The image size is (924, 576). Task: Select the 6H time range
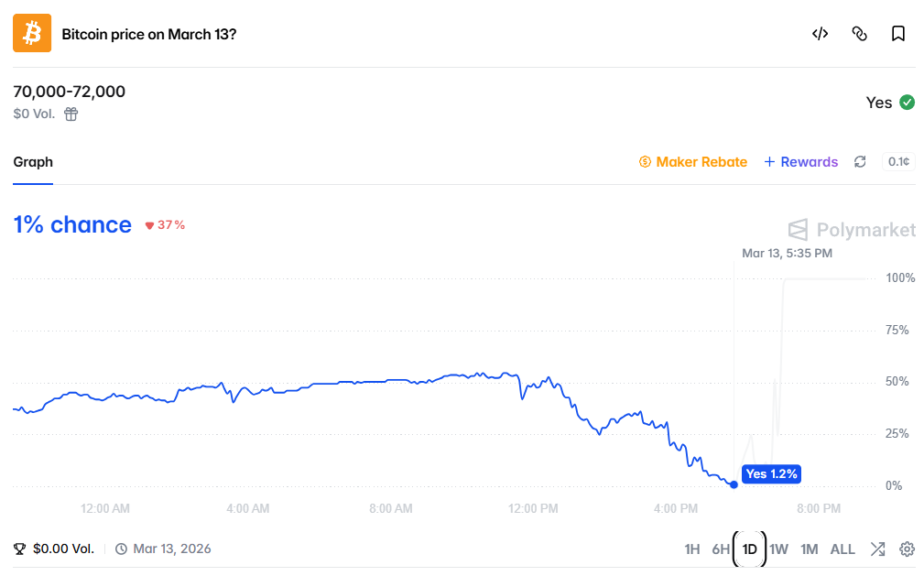[x=721, y=549]
